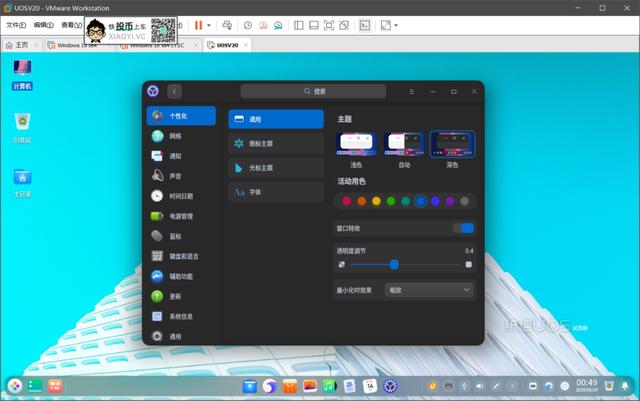Click the launcher icon in the dock
This screenshot has width=640, height=401.
[x=15, y=385]
